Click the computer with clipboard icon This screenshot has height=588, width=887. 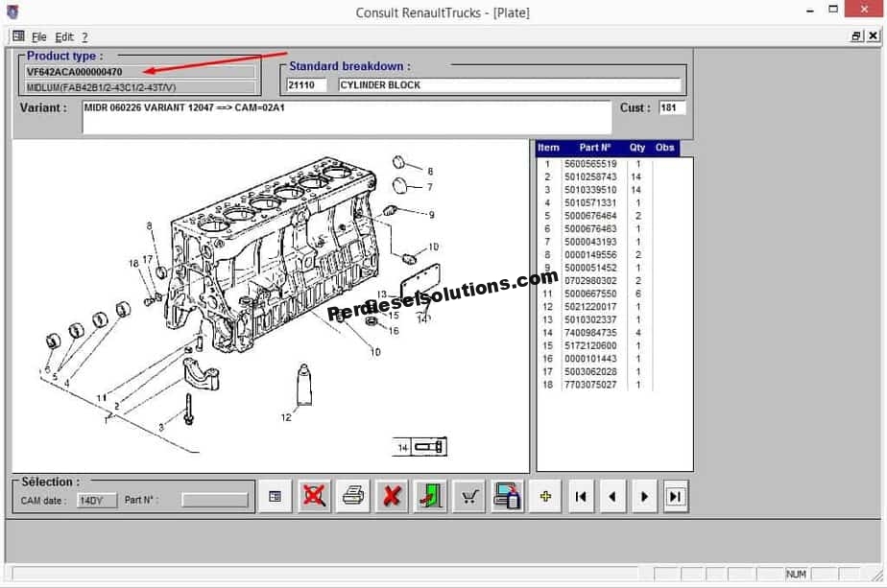pos(508,497)
